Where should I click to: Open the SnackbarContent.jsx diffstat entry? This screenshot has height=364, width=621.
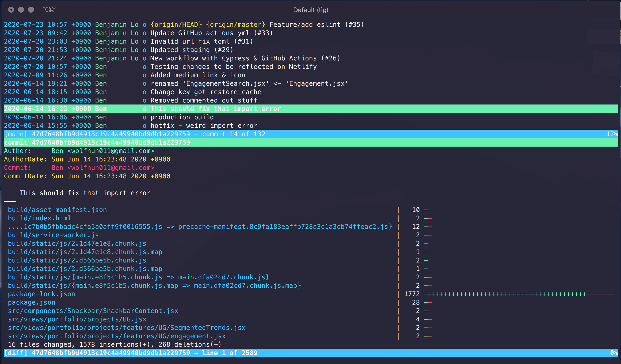(x=93, y=311)
